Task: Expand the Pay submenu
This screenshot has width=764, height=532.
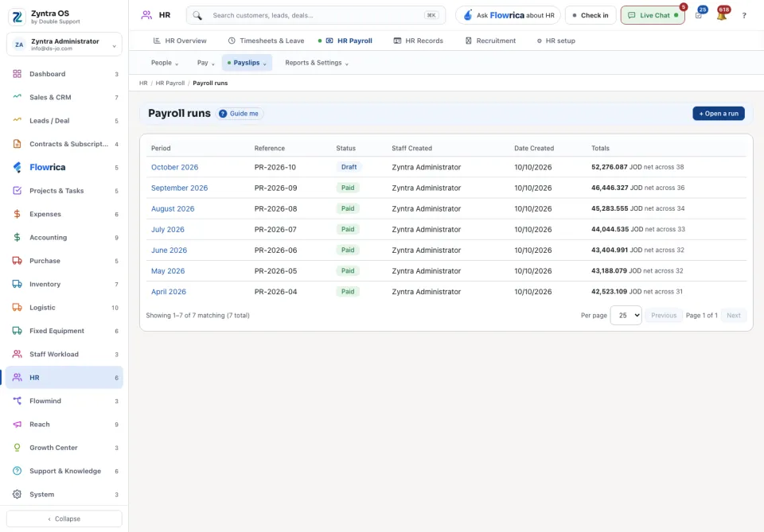Action: pyautogui.click(x=205, y=63)
